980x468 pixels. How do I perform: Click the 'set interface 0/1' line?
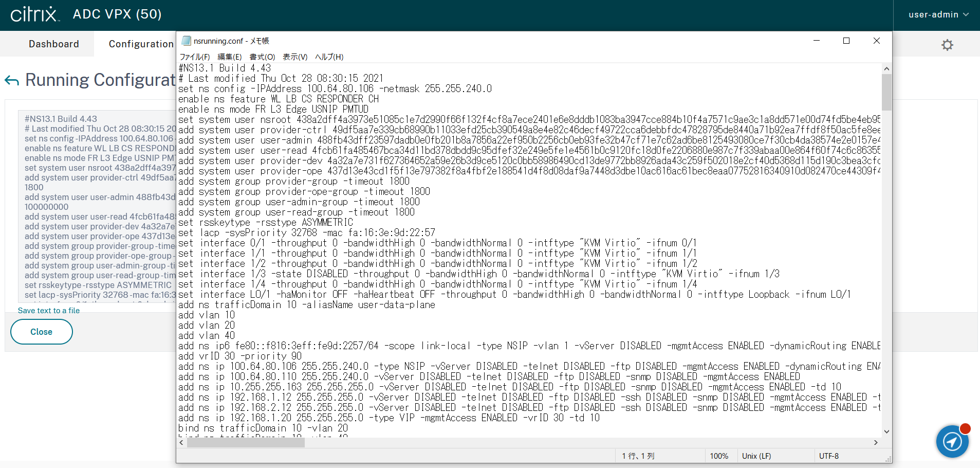tap(438, 243)
